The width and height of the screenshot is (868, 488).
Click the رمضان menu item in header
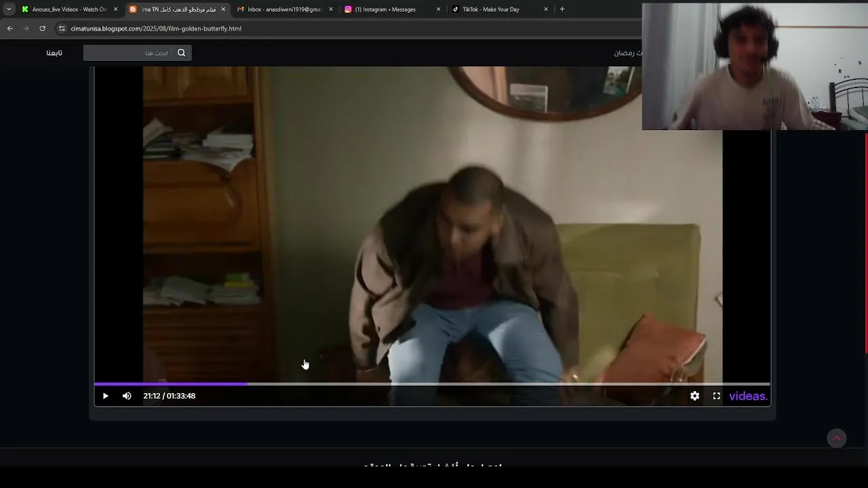[628, 53]
